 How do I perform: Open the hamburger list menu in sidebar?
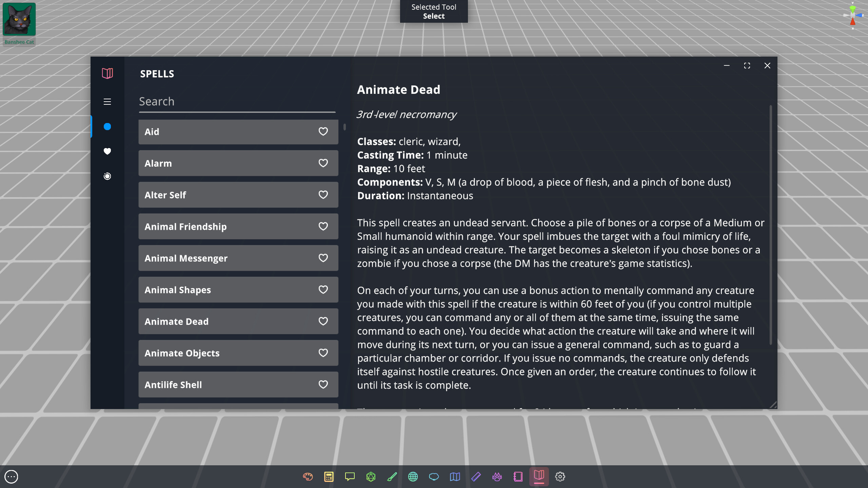107,102
